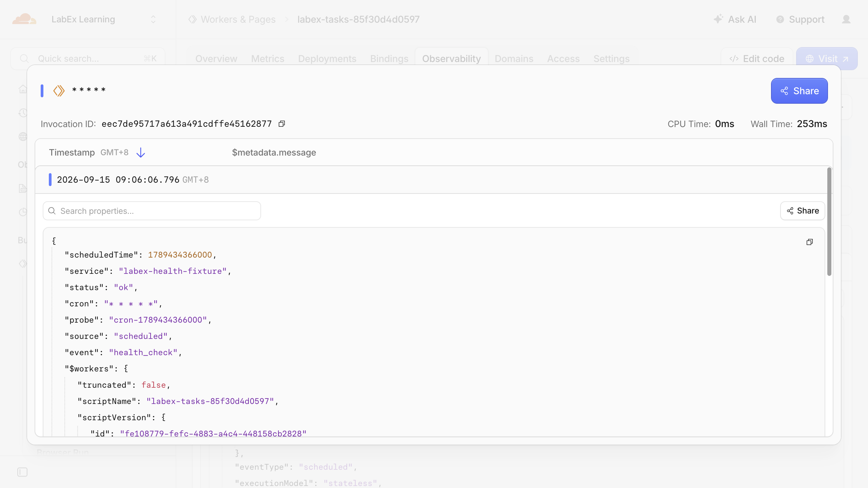Image resolution: width=868 pixels, height=488 pixels.
Task: Click the Edit code button
Action: (757, 59)
